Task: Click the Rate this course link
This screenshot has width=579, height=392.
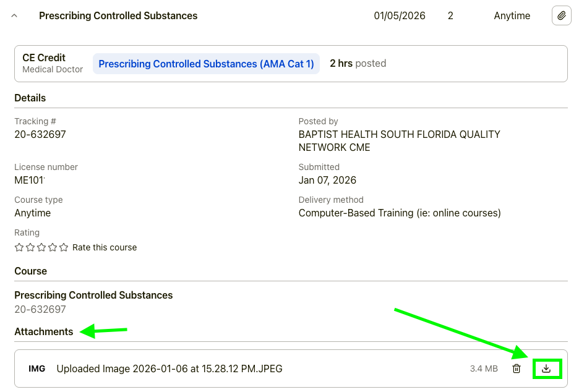Action: coord(105,247)
